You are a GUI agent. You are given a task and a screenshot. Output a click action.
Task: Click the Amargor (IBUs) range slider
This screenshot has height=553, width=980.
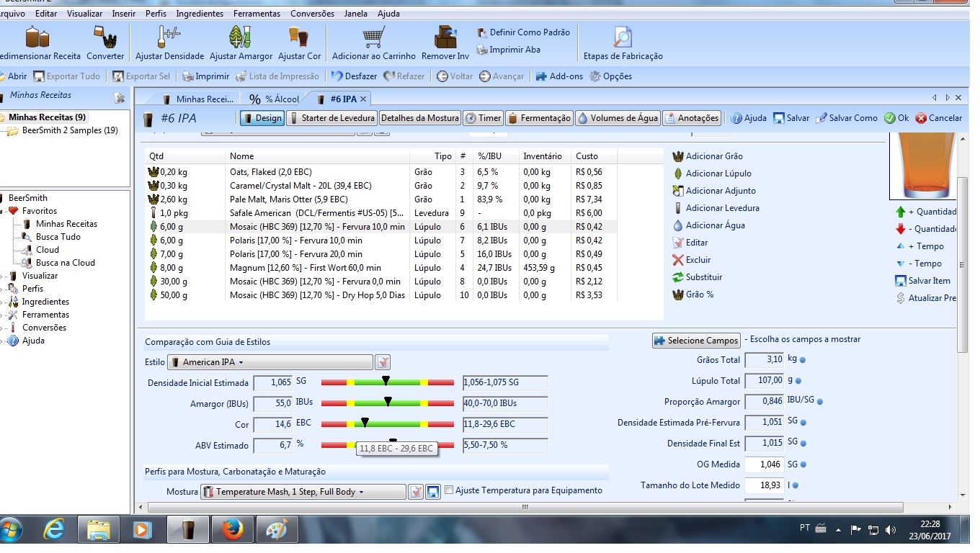point(388,403)
